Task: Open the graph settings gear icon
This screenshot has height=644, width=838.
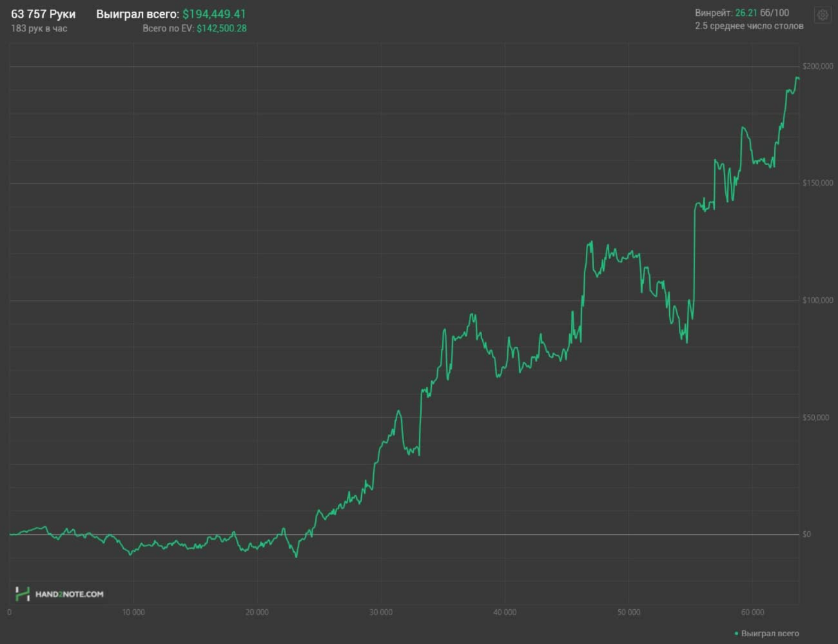Action: click(x=823, y=15)
